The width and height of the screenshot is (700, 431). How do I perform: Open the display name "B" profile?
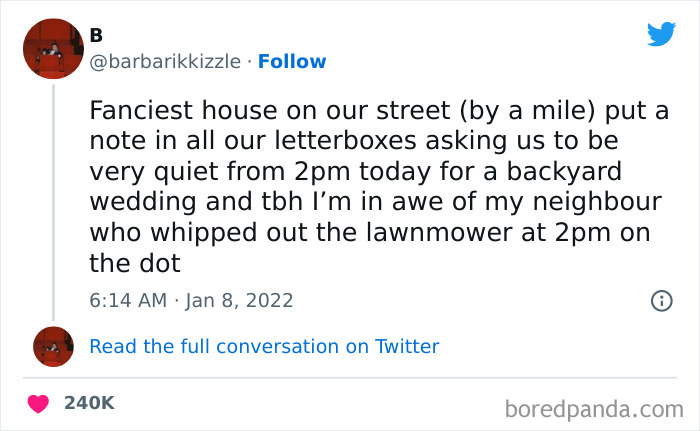click(x=96, y=35)
